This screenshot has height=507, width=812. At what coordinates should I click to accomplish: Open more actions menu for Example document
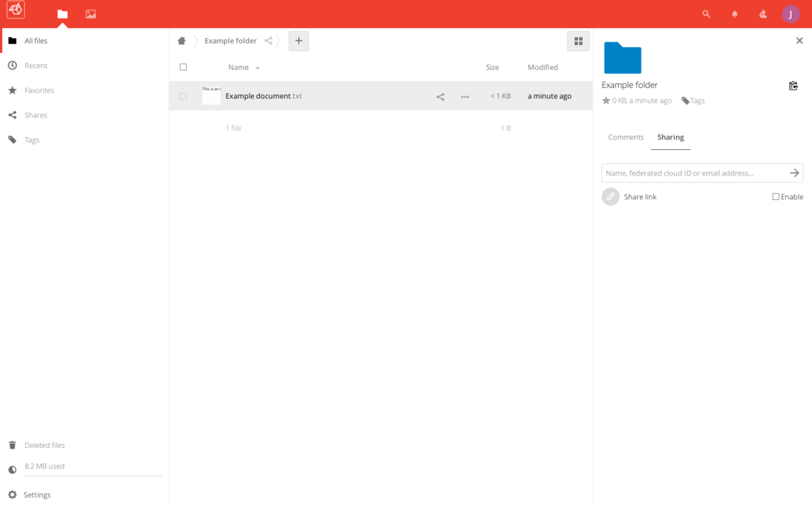pyautogui.click(x=465, y=97)
